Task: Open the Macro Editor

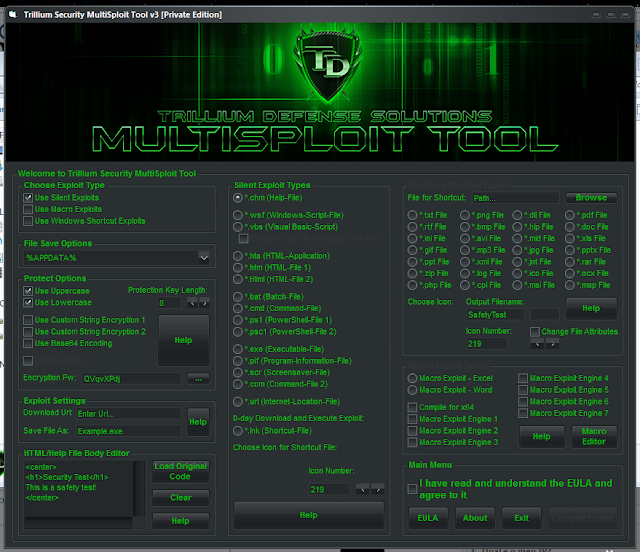Action: coord(594,436)
